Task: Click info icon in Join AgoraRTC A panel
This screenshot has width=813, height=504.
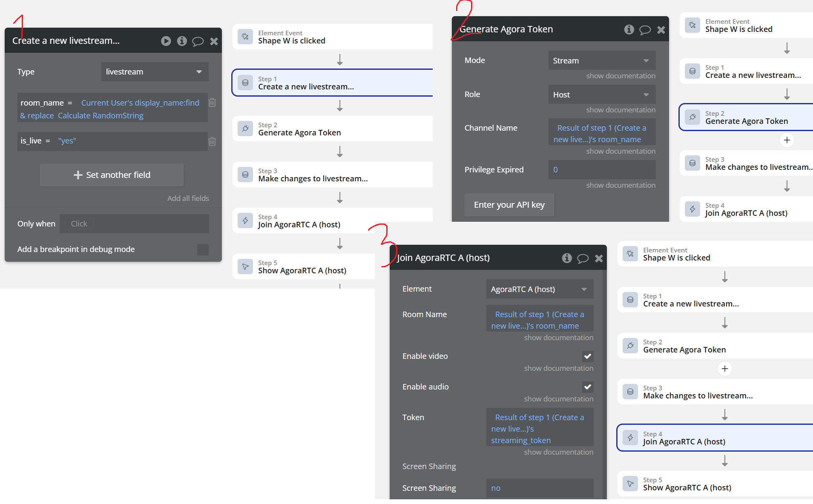Action: click(x=566, y=258)
